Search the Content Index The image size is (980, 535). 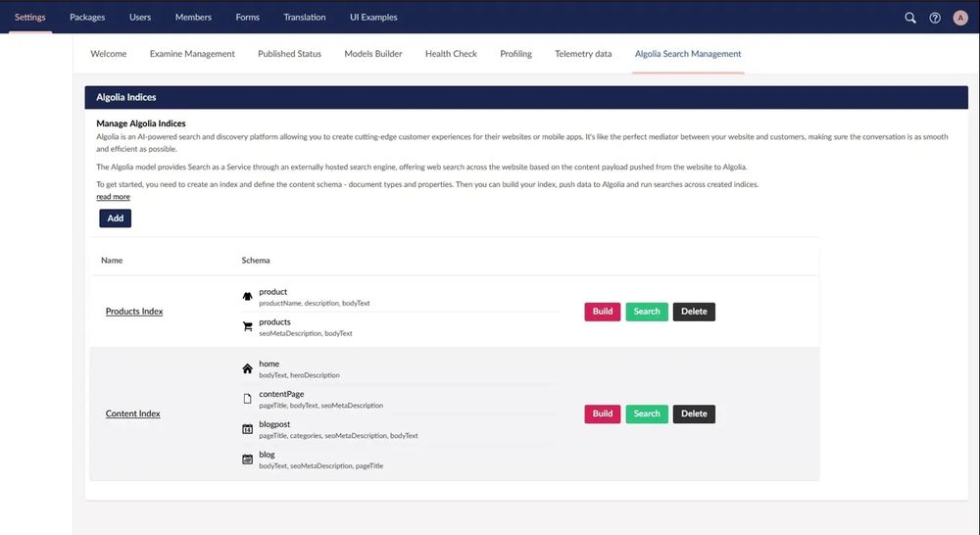[x=647, y=413]
